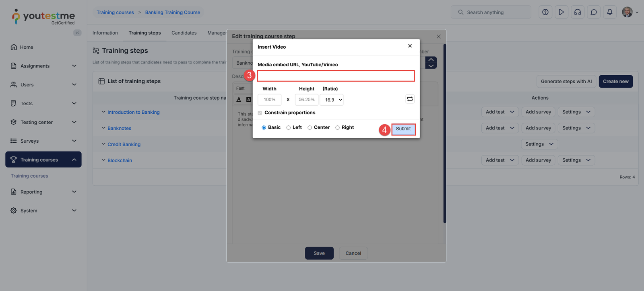This screenshot has height=291, width=644.
Task: Open the Information tab
Action: [105, 33]
